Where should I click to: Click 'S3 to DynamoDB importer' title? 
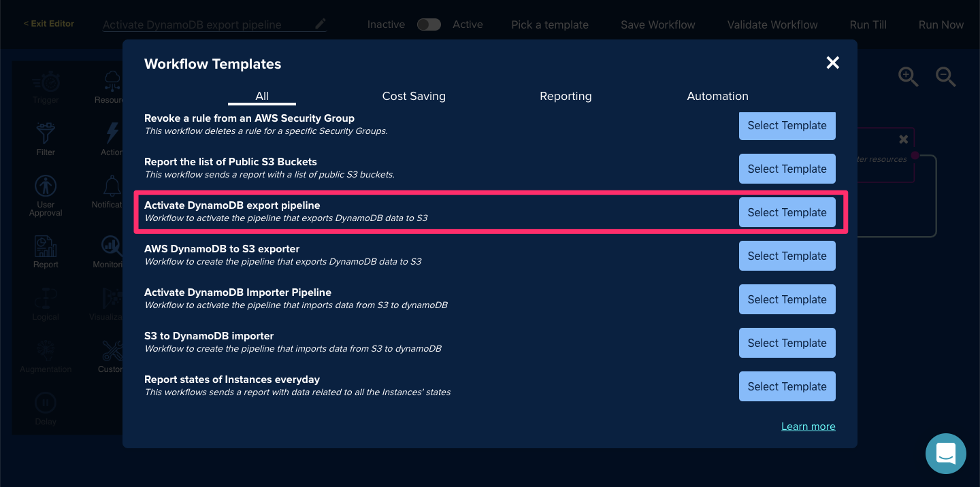(209, 336)
